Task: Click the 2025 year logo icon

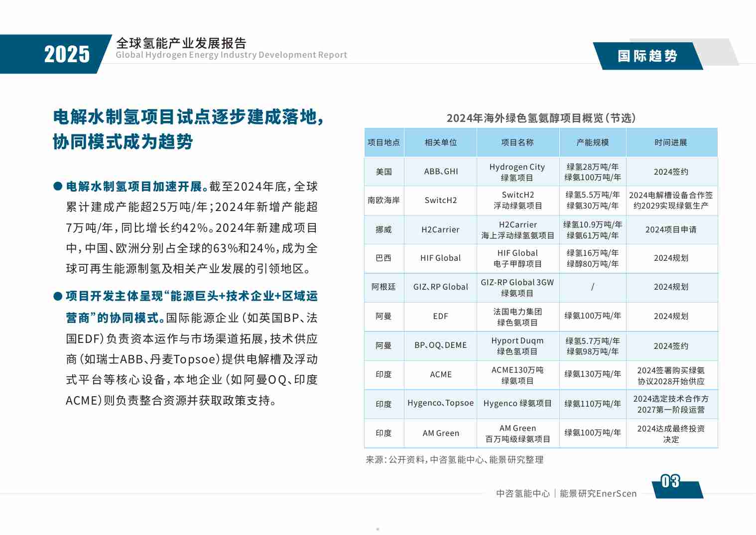Action: coord(68,54)
